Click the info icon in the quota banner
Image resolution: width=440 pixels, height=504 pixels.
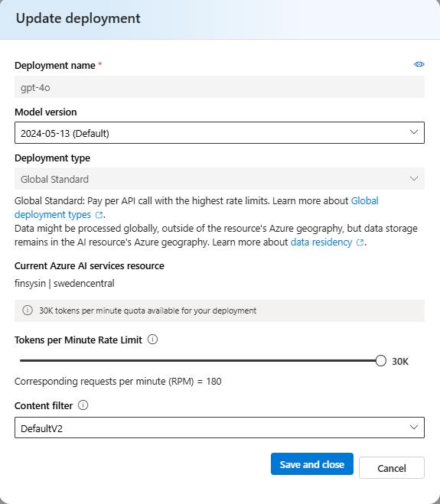tap(28, 311)
